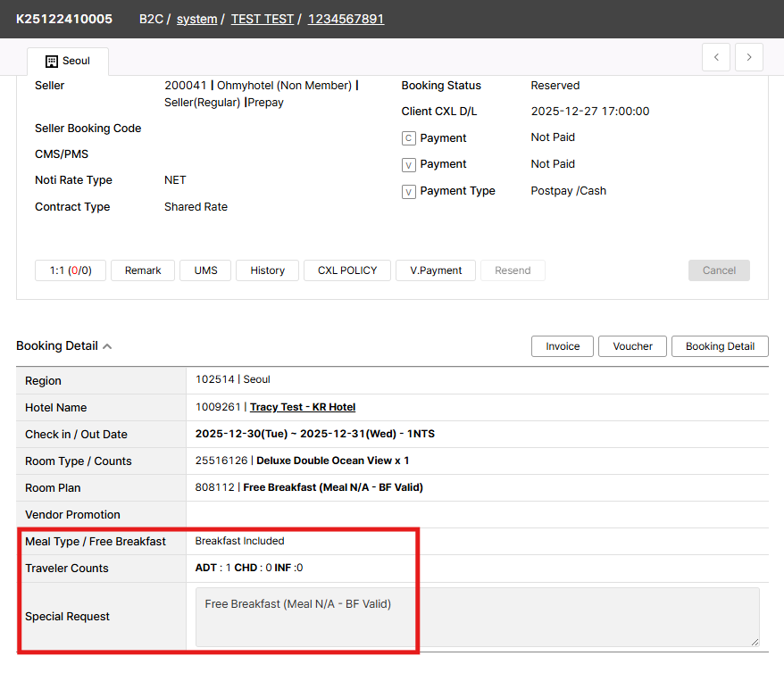Switch to the Seoul tab
This screenshot has width=784, height=681.
tap(68, 62)
